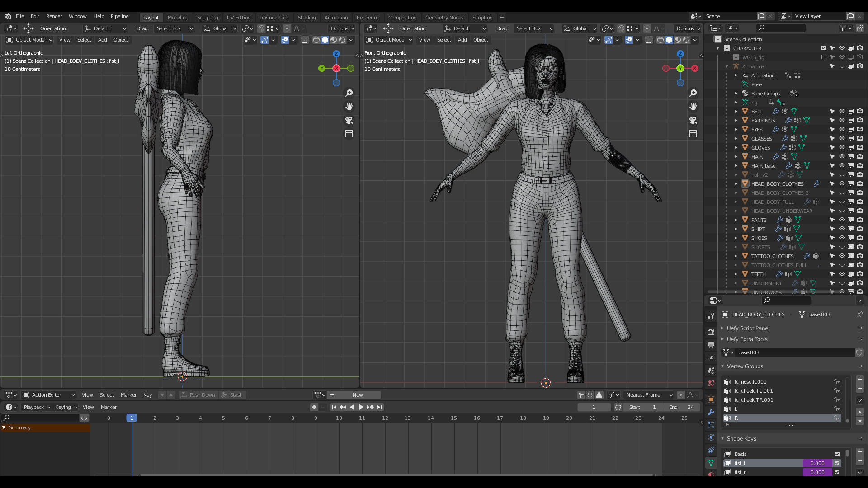Screen dimensions: 868x488
Task: Open Object Data properties green triangle tab
Action: [711, 463]
